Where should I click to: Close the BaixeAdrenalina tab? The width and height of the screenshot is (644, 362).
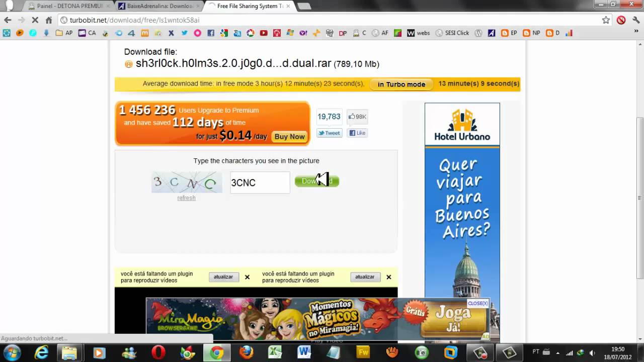[x=197, y=6]
